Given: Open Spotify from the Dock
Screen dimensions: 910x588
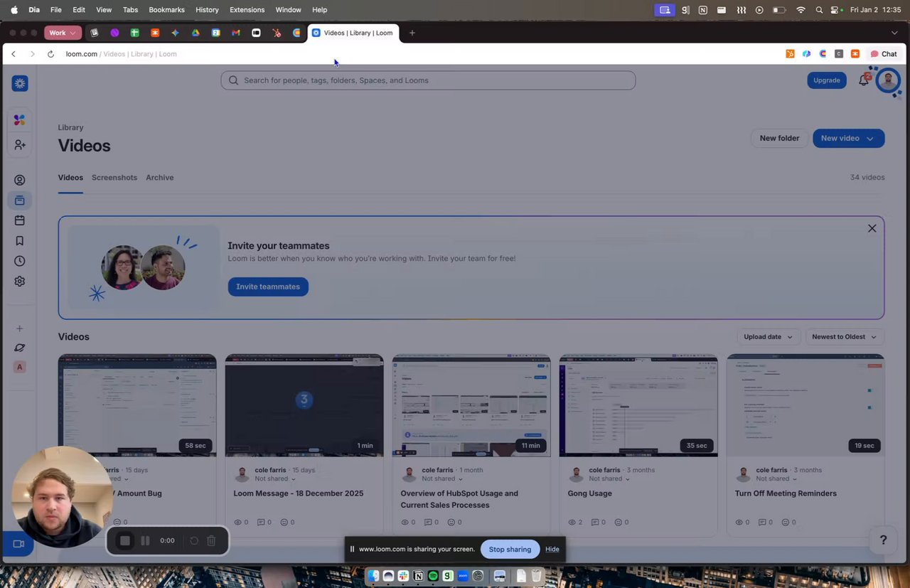Looking at the screenshot, I should [433, 576].
